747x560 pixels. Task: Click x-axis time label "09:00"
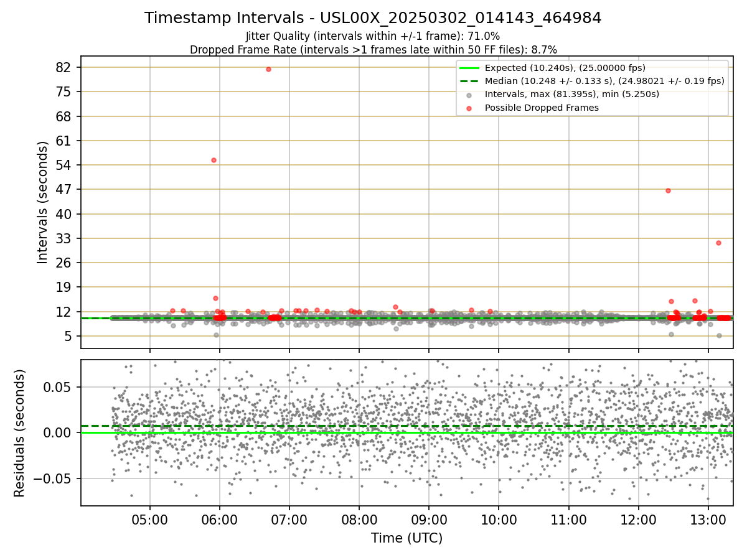429,520
